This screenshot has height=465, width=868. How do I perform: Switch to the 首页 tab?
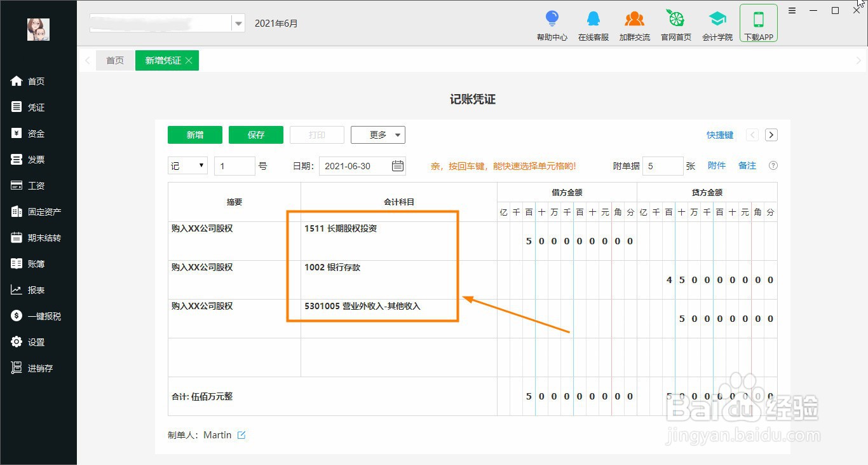pos(115,60)
